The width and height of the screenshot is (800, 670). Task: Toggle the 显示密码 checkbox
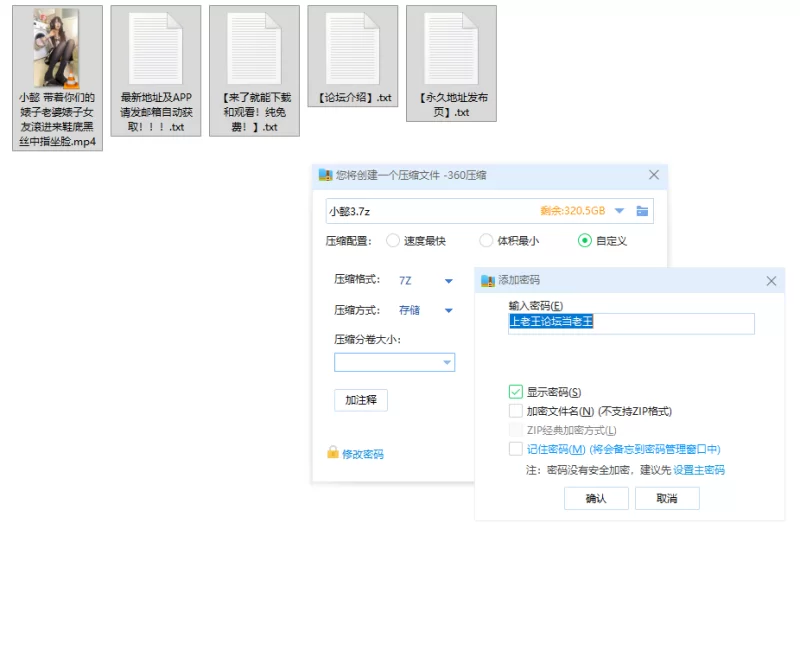click(516, 392)
